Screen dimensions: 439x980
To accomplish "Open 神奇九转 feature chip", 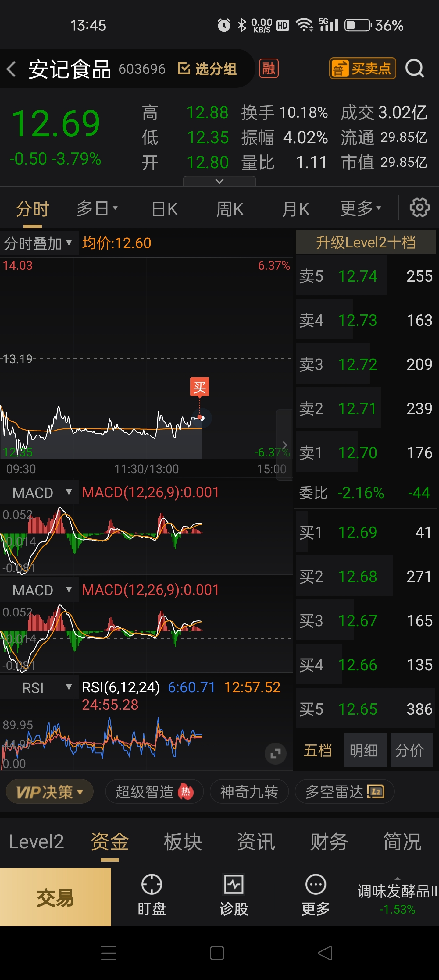I will click(x=249, y=791).
